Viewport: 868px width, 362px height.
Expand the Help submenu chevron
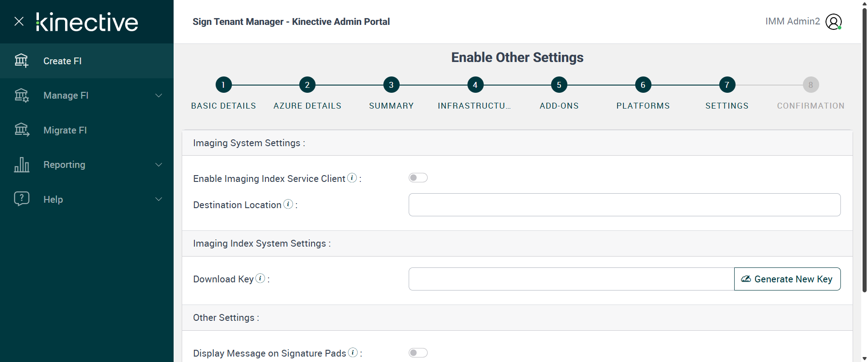[159, 199]
